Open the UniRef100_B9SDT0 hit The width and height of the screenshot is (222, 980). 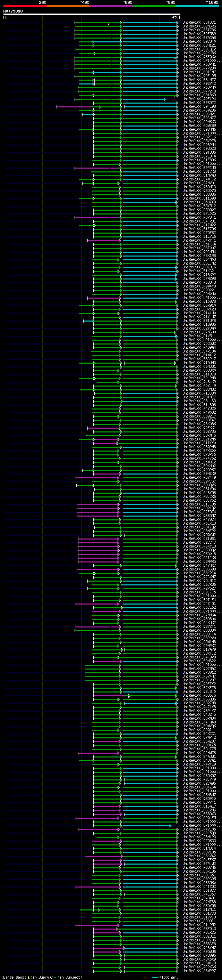point(199,41)
